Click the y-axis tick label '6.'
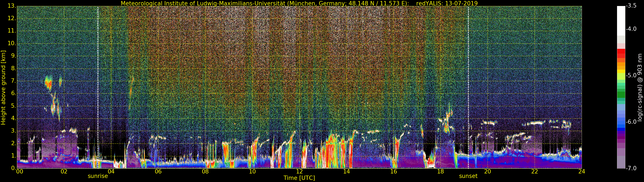 (x=13, y=93)
